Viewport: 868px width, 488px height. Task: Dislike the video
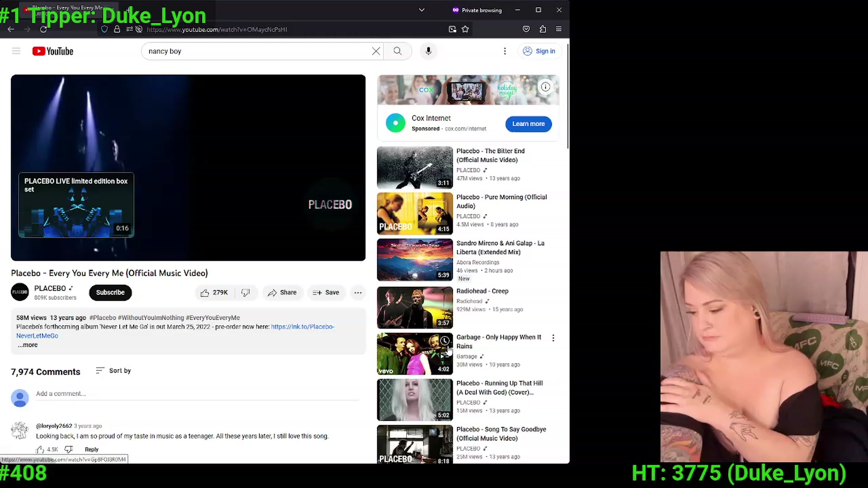245,293
